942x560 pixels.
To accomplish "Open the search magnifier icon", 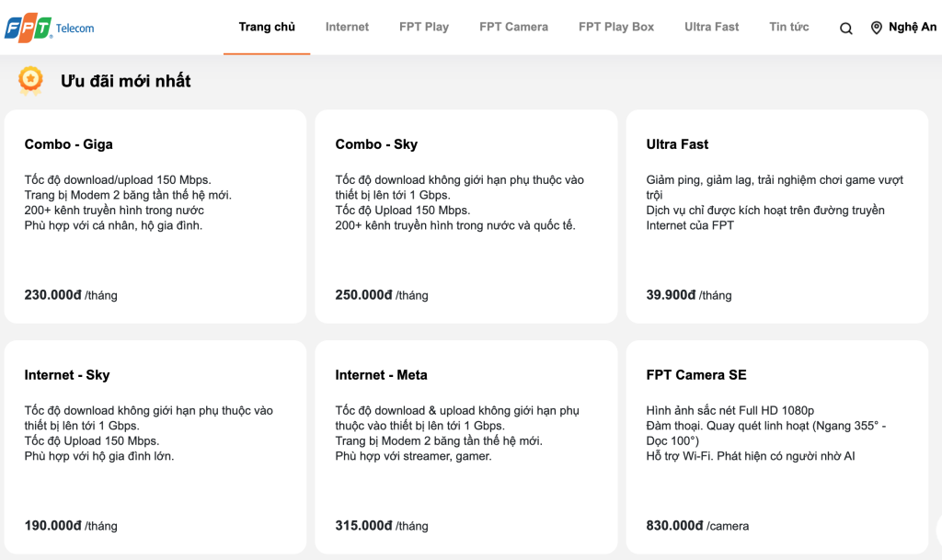I will tap(846, 29).
